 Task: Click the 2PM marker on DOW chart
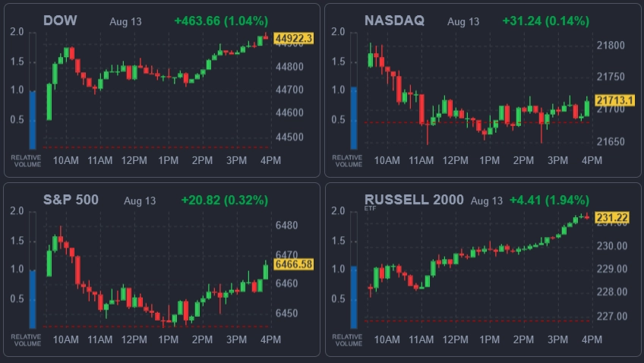tap(202, 160)
